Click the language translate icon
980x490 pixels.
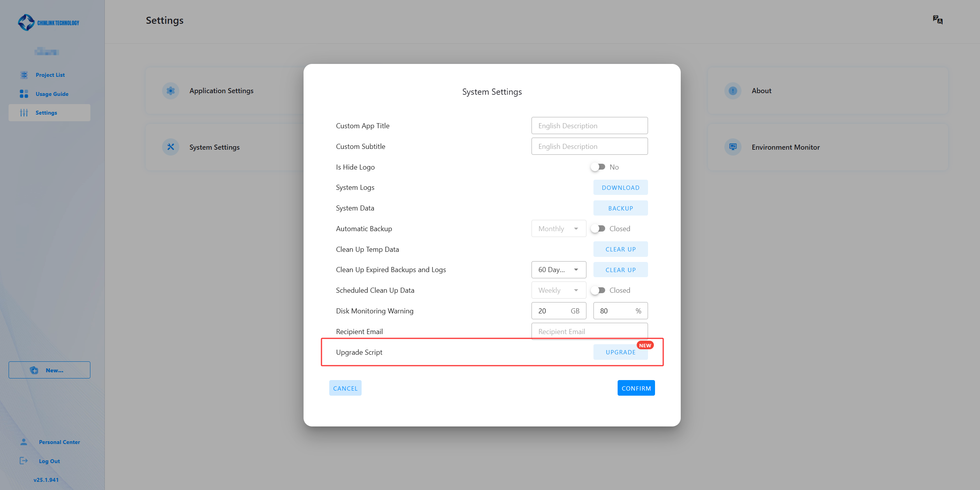(938, 20)
